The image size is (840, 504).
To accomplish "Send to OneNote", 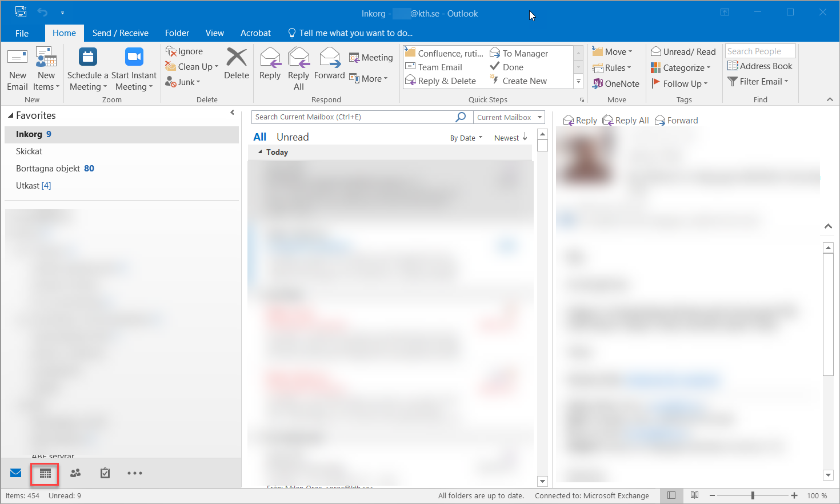I will coord(615,83).
